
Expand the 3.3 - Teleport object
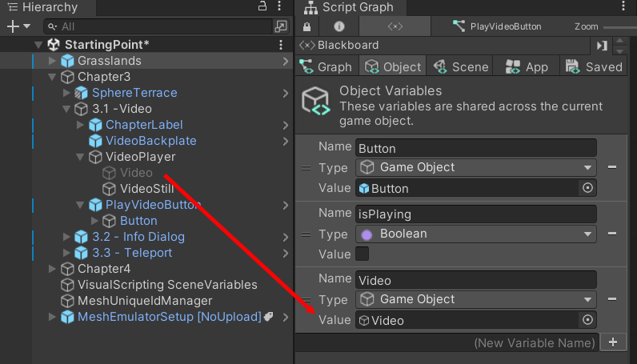(x=66, y=253)
